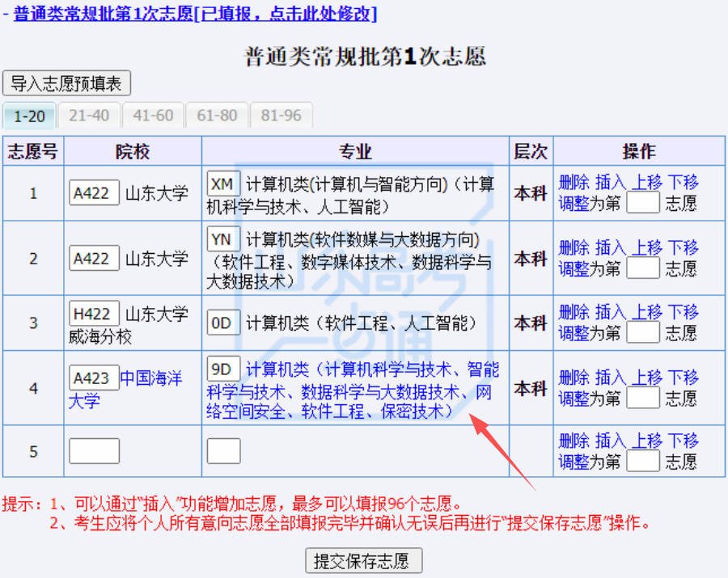The height and width of the screenshot is (578, 728).
Task: Click the A422 school code box for 山东大学
Action: pos(94,192)
